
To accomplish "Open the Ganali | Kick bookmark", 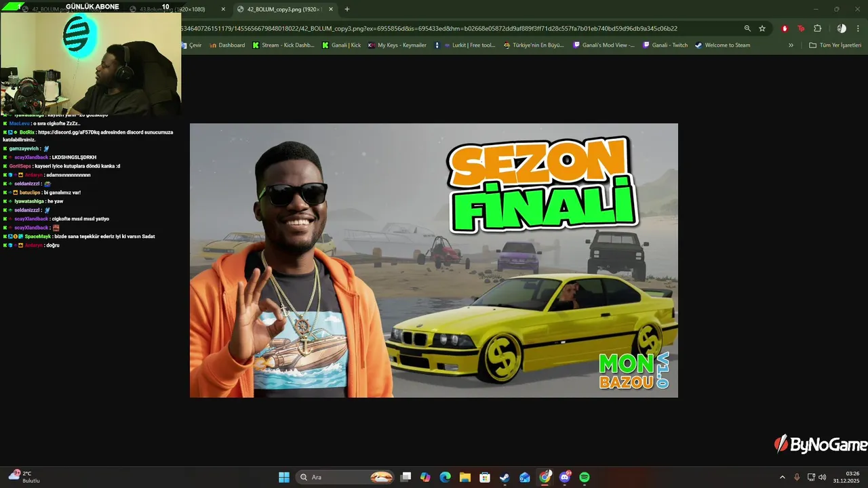I will pyautogui.click(x=341, y=45).
